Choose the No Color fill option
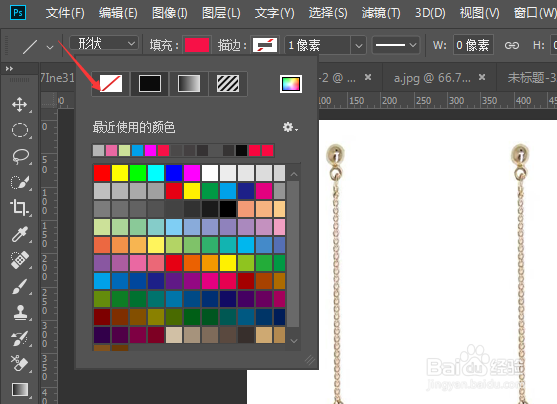This screenshot has width=557, height=404. 111,84
